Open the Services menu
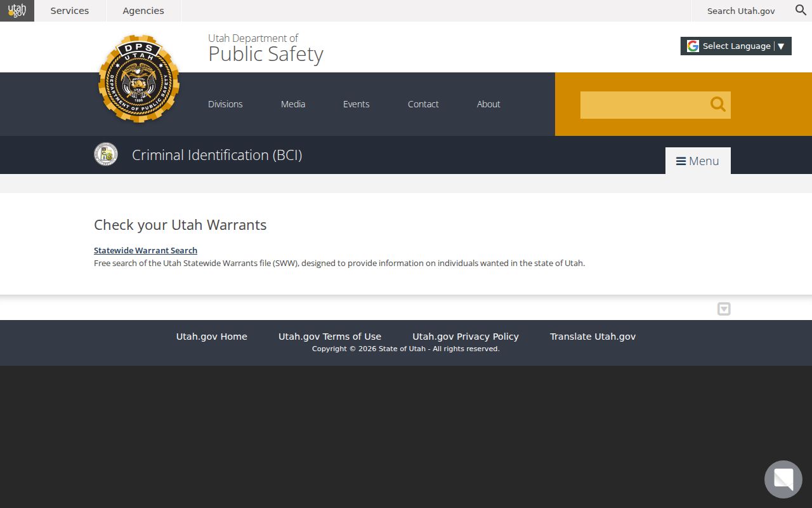Viewport: 812px width, 508px height. coord(70,11)
